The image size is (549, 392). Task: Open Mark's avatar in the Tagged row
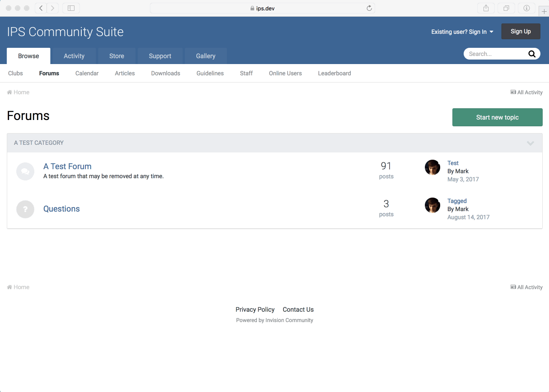click(x=433, y=205)
